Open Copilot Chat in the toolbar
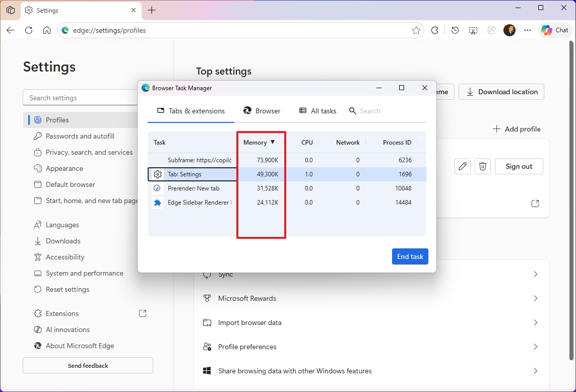Image resolution: width=576 pixels, height=392 pixels. coord(554,30)
